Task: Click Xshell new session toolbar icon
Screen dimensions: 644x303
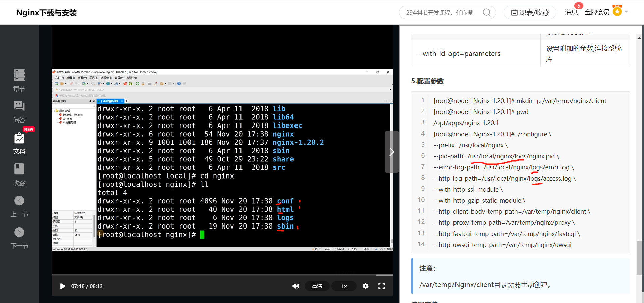Action: tap(56, 84)
